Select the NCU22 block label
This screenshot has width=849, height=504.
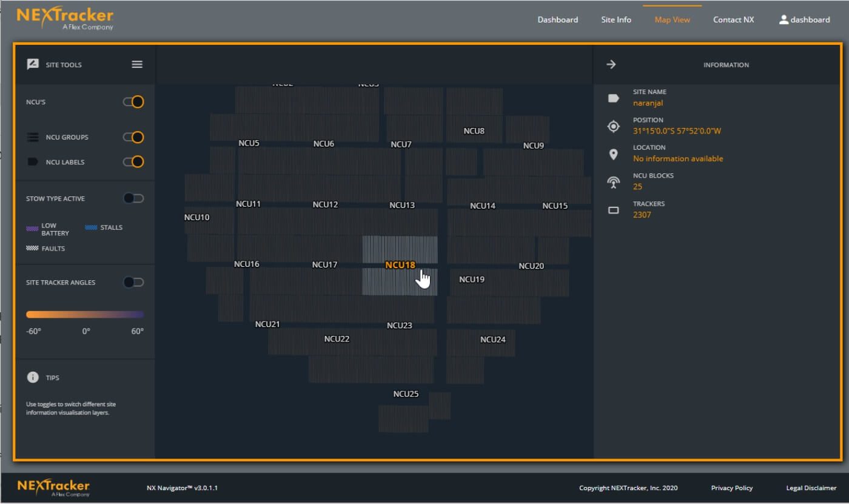tap(337, 338)
